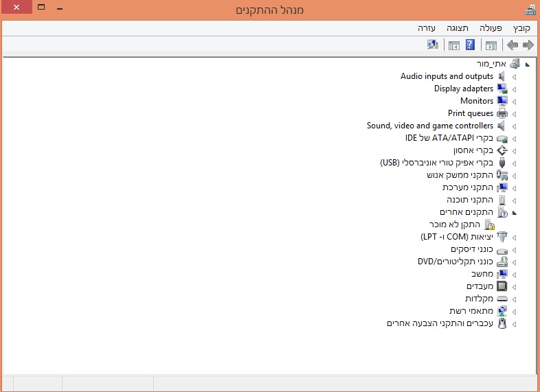Click the speaker icon for Audio inputs and outputs
This screenshot has height=392, width=540.
pos(502,76)
